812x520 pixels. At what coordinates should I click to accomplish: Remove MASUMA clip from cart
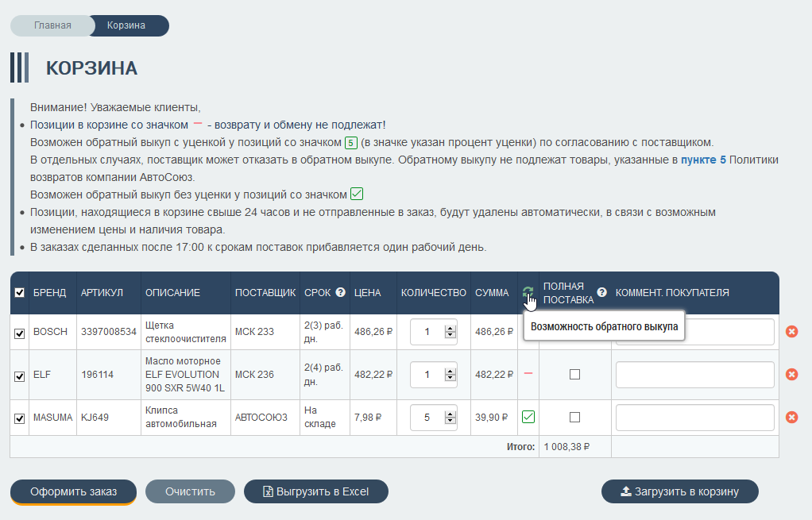[x=791, y=418]
